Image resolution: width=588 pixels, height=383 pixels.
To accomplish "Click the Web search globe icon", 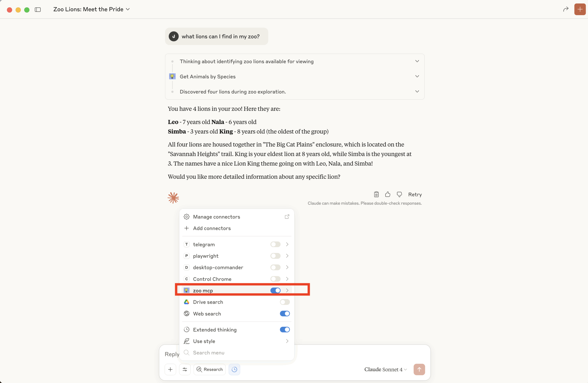I will (x=187, y=314).
